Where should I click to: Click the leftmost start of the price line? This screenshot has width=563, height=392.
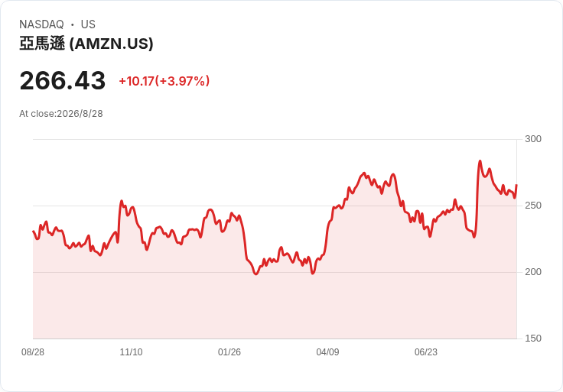34,232
